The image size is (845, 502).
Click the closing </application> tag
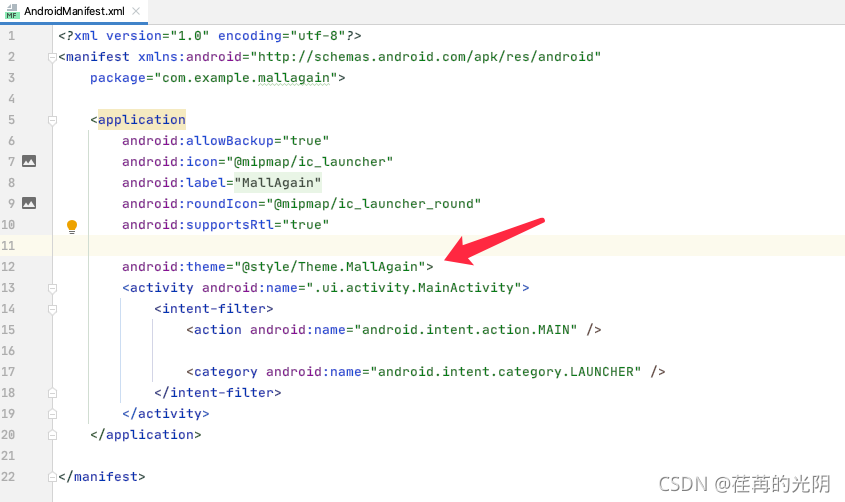pyautogui.click(x=146, y=435)
